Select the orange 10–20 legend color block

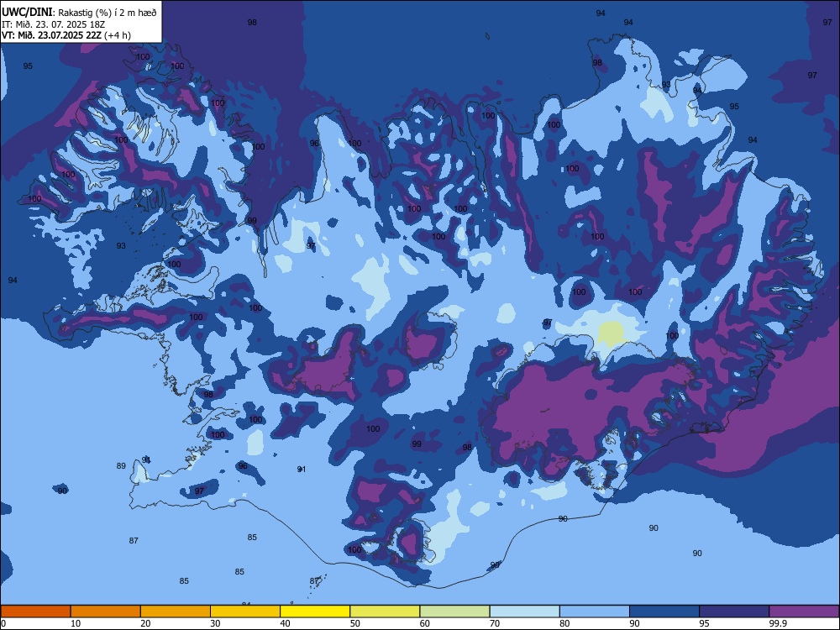106,612
